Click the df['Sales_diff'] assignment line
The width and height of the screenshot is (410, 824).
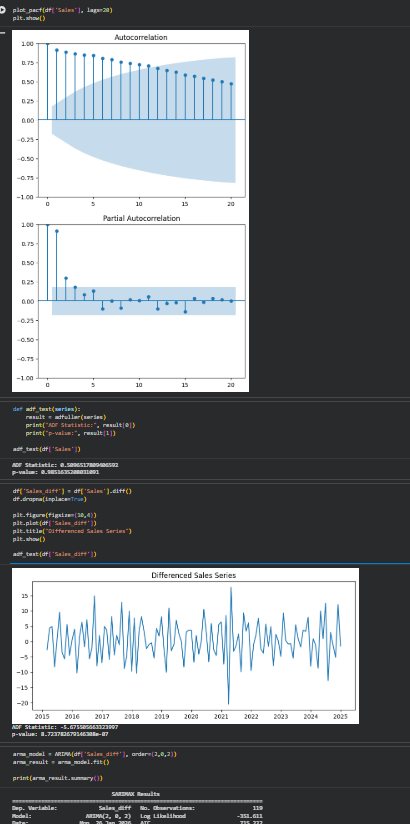(72, 491)
